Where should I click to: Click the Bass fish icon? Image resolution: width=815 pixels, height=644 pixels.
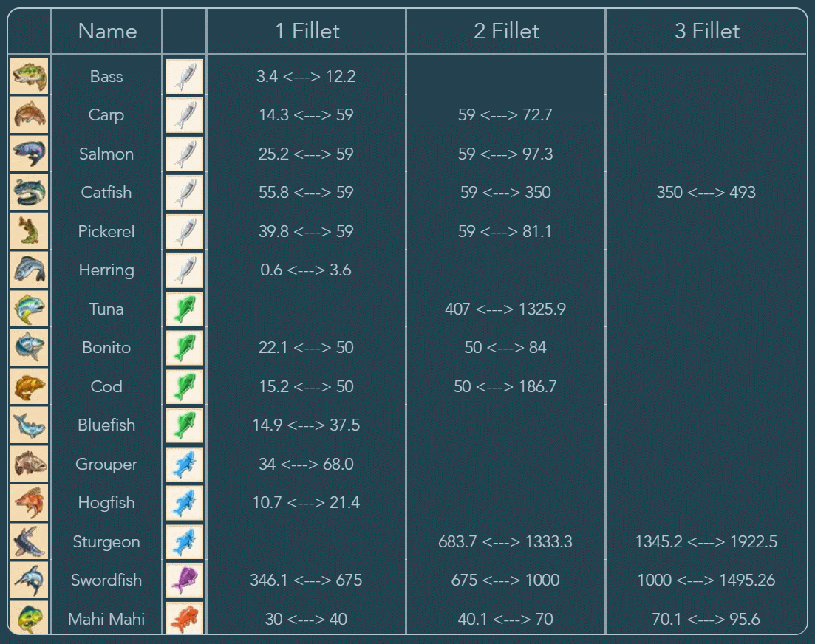pos(30,76)
